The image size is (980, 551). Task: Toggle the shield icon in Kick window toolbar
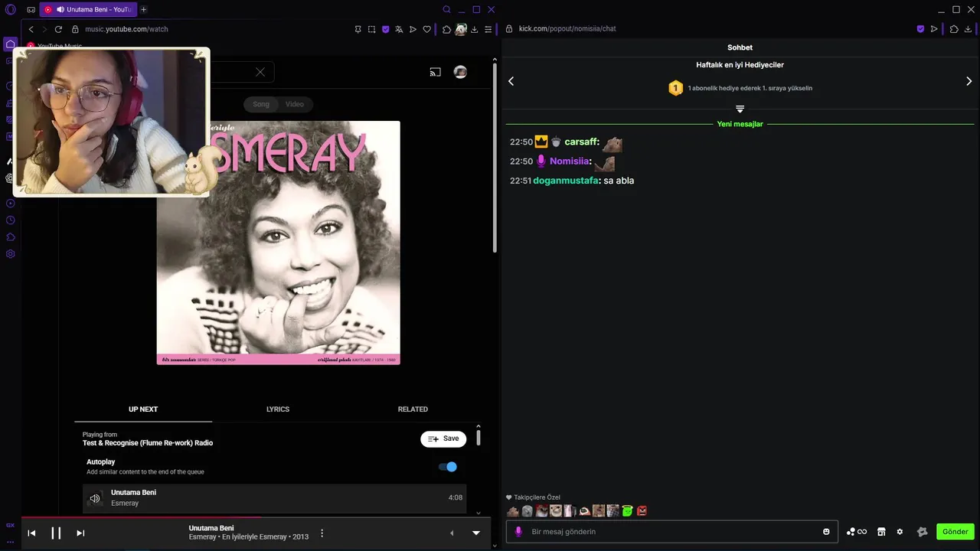pyautogui.click(x=920, y=29)
